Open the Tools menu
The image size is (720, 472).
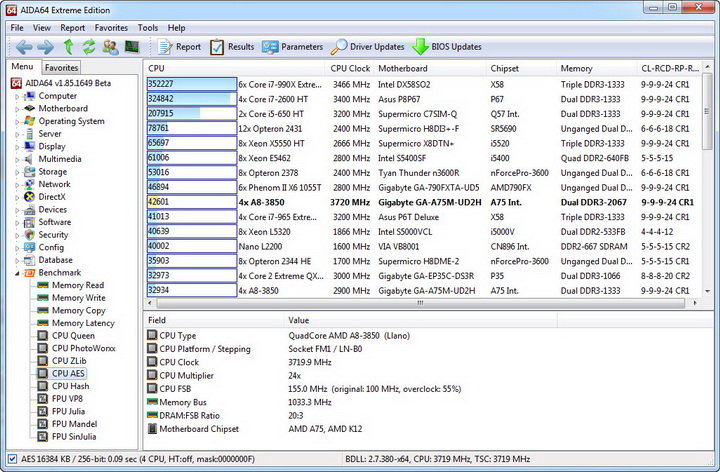coord(147,28)
